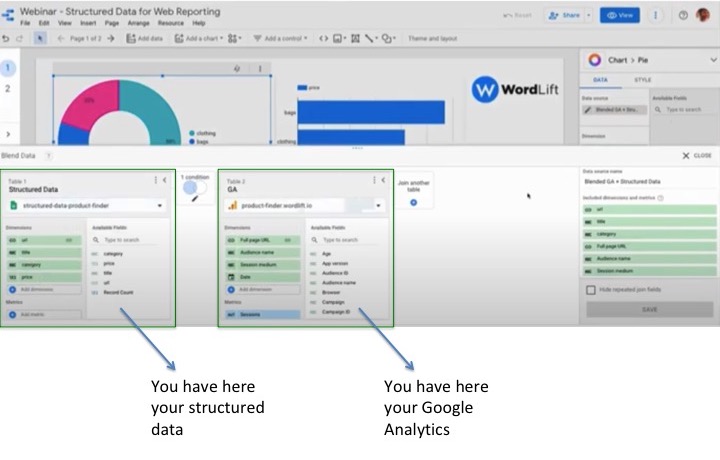
Task: Select page 2 in page list
Action: (x=7, y=89)
